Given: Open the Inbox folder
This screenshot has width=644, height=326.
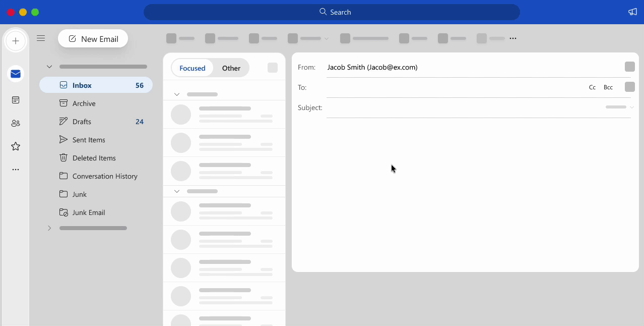Looking at the screenshot, I should pos(96,85).
